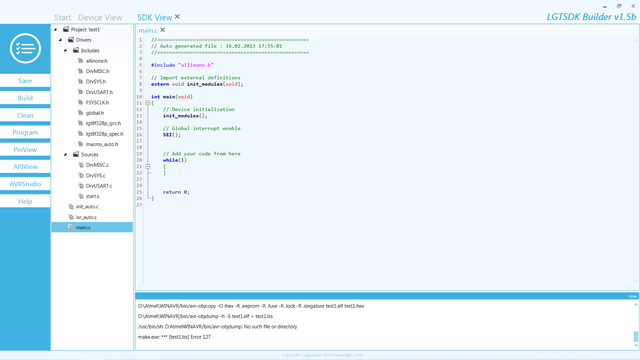640x360 pixels.
Task: Click the Build button
Action: click(25, 98)
